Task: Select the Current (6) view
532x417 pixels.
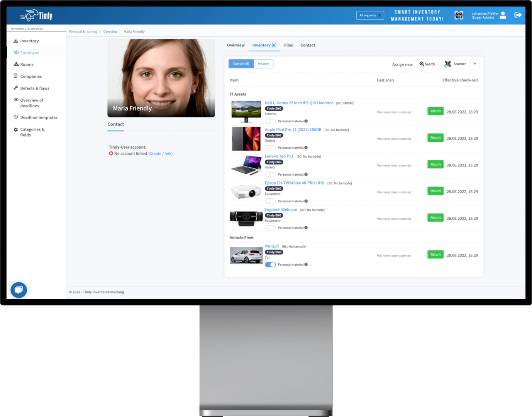Action: [x=241, y=64]
